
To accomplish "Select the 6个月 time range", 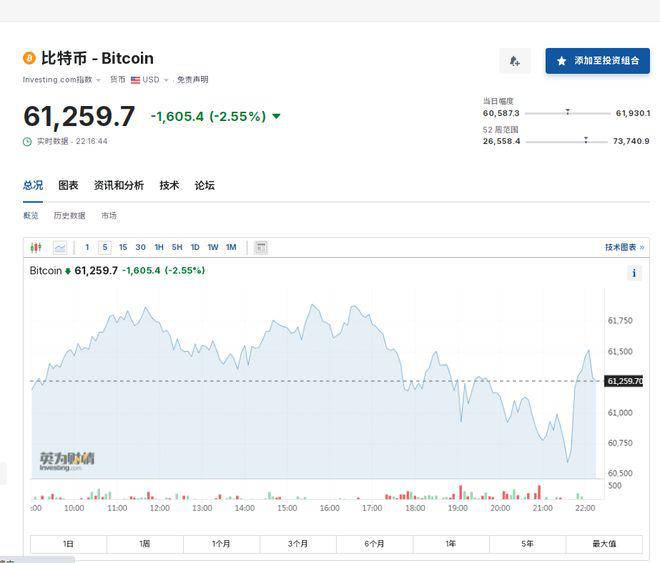I will [375, 544].
